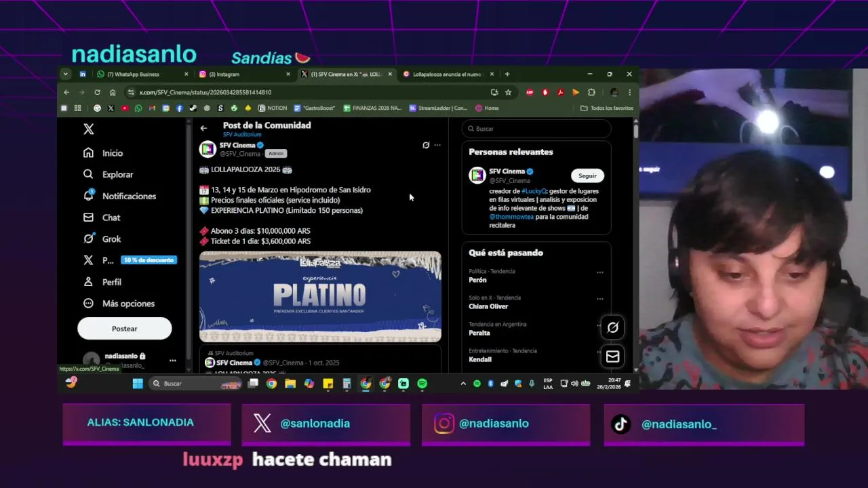Open the browser extensions puzzle icon
The image size is (868, 488).
click(x=591, y=92)
